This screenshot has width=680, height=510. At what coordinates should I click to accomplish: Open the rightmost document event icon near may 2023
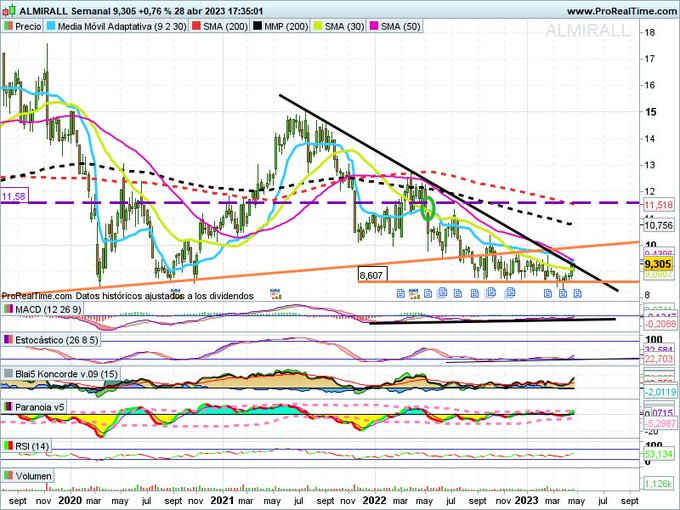[x=578, y=294]
